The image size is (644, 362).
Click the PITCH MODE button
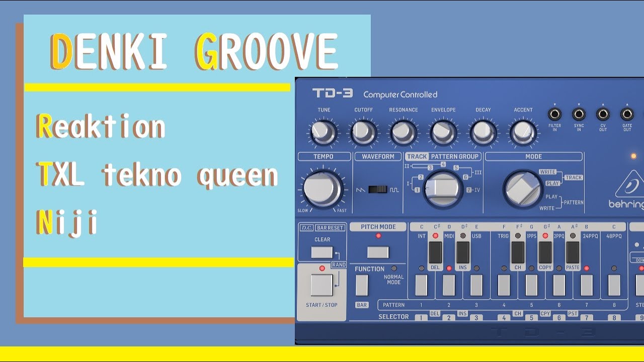tap(378, 252)
